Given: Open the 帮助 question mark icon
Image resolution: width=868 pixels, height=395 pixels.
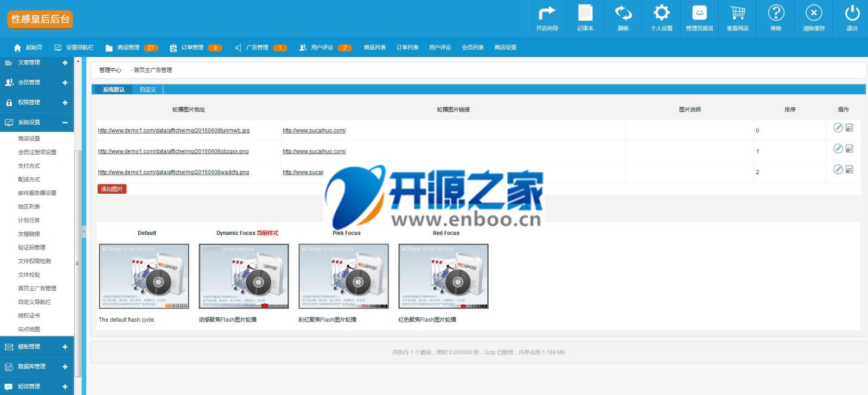Looking at the screenshot, I should 776,13.
